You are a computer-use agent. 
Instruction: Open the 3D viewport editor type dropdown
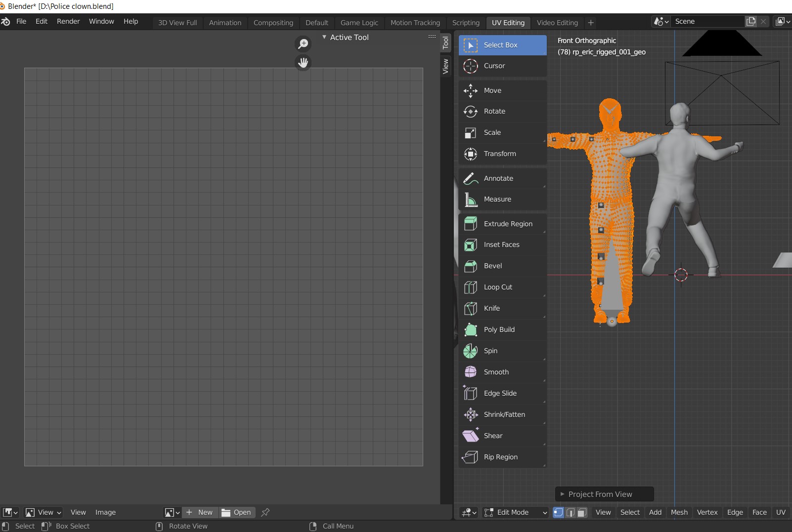click(469, 512)
